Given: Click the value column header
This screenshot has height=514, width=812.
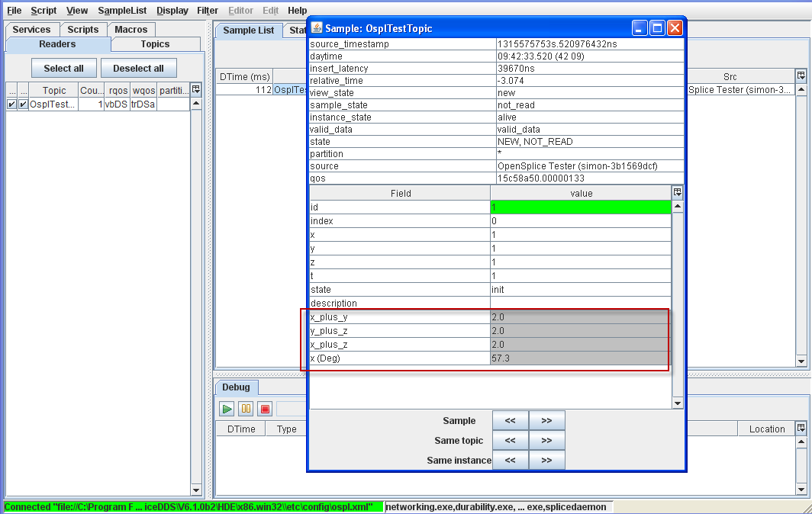Looking at the screenshot, I should coord(581,193).
